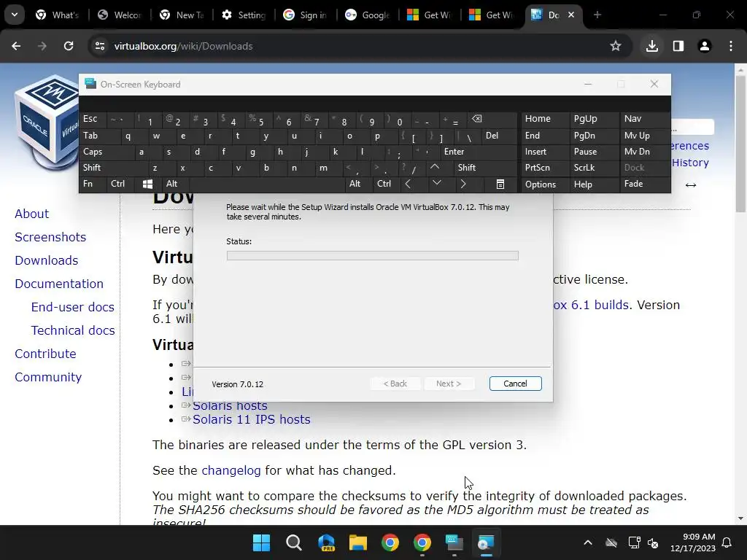Tap the down arrow key on keyboard
Viewport: 747px width, 560px height.
click(x=436, y=183)
